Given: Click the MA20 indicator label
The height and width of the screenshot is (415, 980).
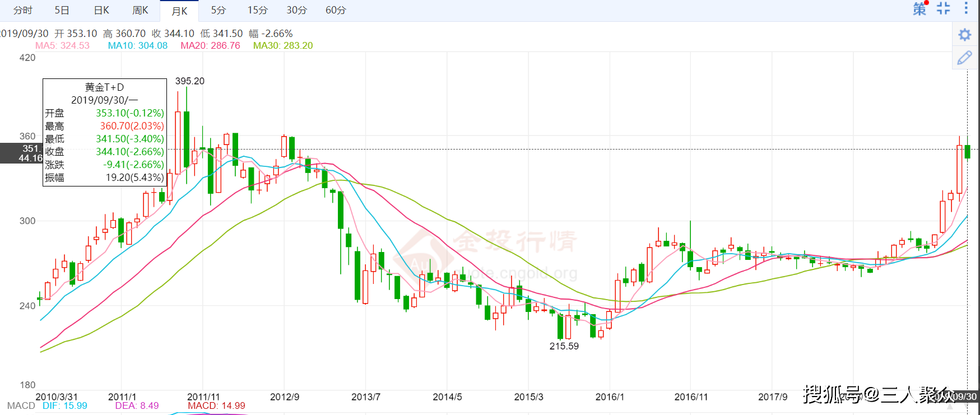Looking at the screenshot, I should [x=210, y=45].
